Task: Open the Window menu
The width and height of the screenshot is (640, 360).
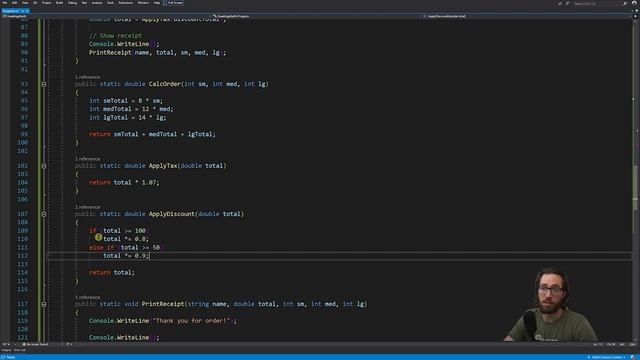Action: click(143, 3)
